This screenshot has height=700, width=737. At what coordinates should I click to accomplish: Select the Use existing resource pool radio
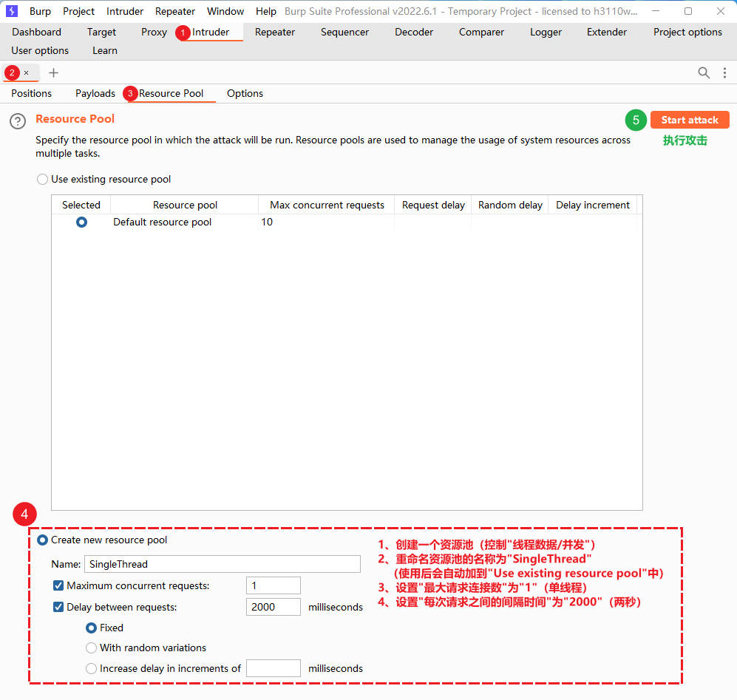pos(42,179)
